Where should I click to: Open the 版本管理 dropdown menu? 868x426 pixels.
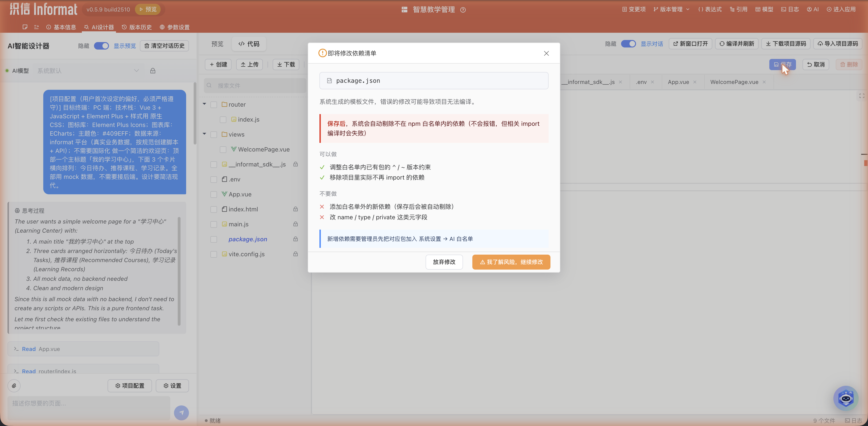coord(671,9)
